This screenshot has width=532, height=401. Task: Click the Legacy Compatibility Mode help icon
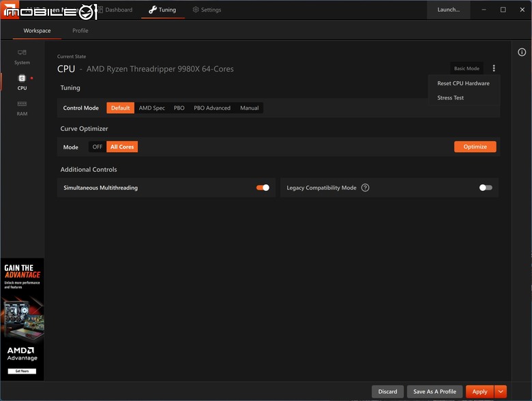coord(365,188)
